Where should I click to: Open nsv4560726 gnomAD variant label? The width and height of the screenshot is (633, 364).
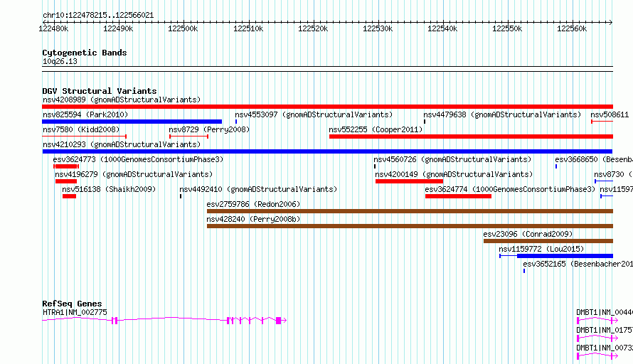click(452, 159)
